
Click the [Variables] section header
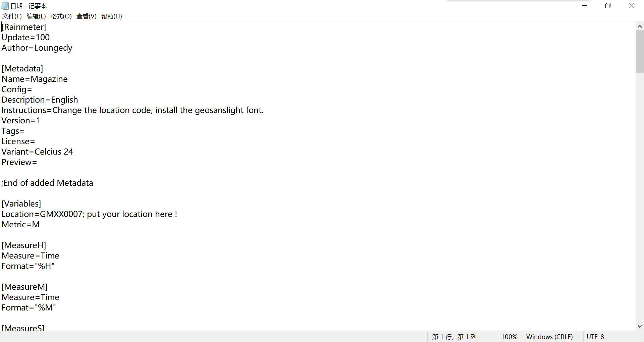pyautogui.click(x=21, y=204)
